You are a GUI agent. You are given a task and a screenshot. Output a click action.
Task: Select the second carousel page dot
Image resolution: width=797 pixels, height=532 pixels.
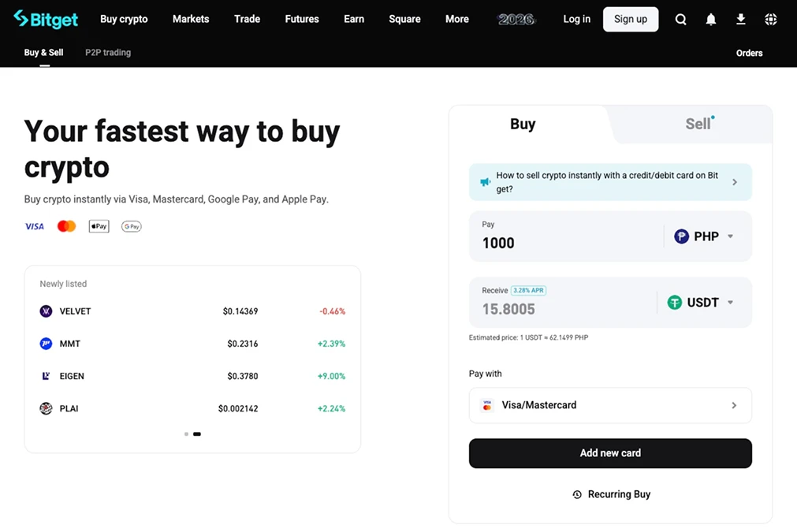[x=197, y=434]
